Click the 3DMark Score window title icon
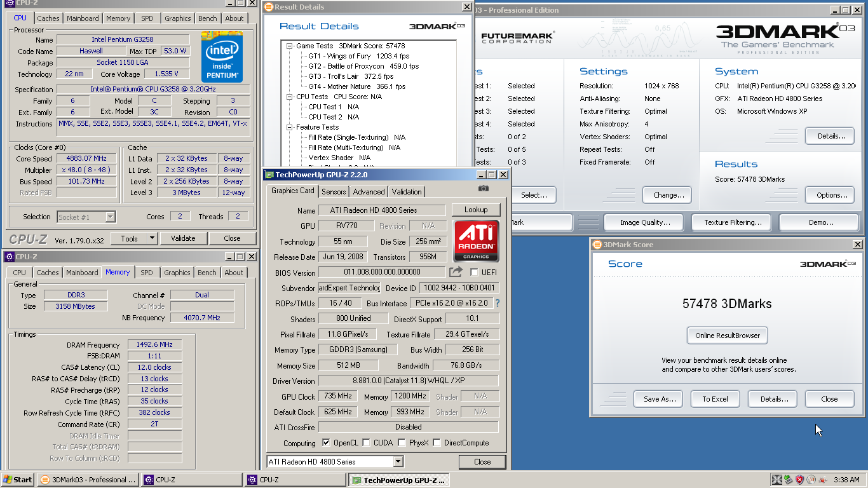Image resolution: width=868 pixels, height=488 pixels. tap(597, 245)
